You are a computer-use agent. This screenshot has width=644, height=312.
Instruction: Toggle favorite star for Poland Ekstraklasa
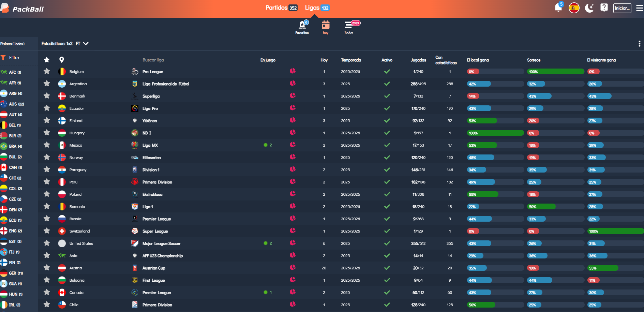click(x=47, y=194)
